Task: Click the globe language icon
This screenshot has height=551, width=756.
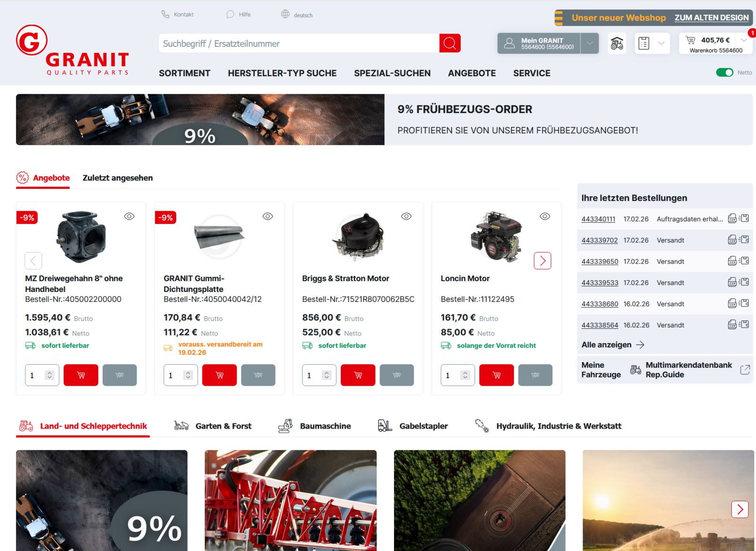Action: coord(285,14)
